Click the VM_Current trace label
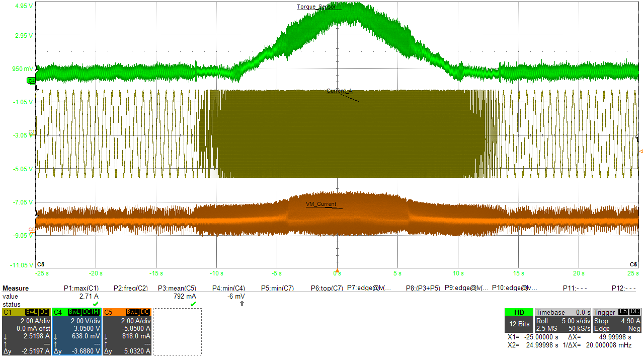 [321, 204]
